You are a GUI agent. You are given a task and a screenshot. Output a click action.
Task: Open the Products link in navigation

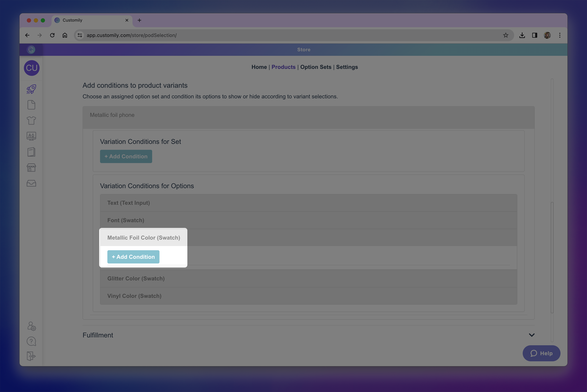(283, 67)
